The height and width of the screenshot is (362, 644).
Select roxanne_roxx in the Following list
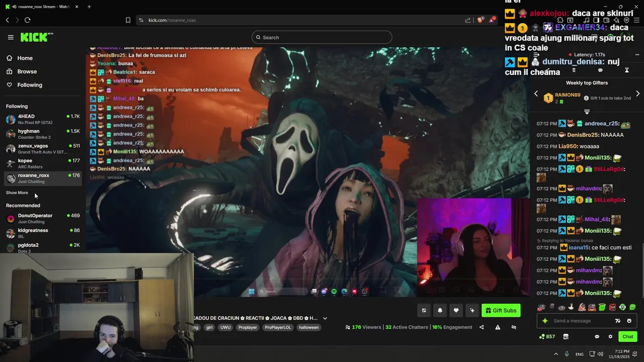click(43, 178)
